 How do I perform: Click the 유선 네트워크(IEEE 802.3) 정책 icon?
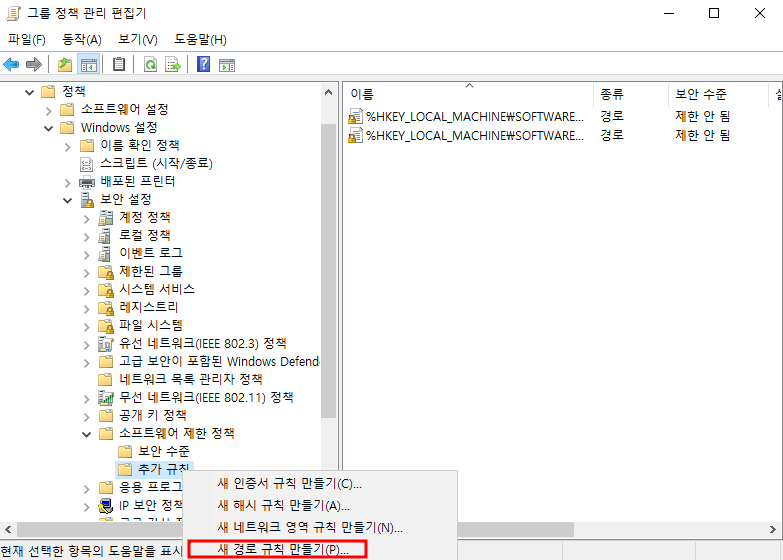pos(106,344)
